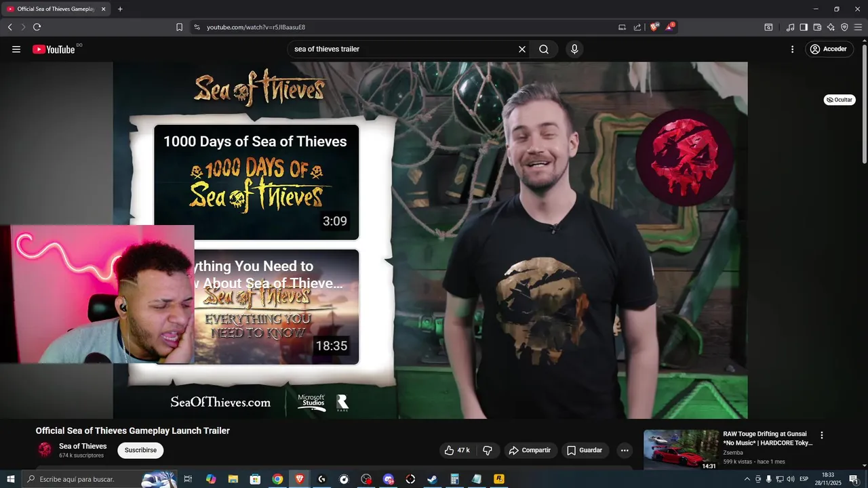Like the video (47 k)
Image resolution: width=868 pixels, height=488 pixels.
click(457, 450)
